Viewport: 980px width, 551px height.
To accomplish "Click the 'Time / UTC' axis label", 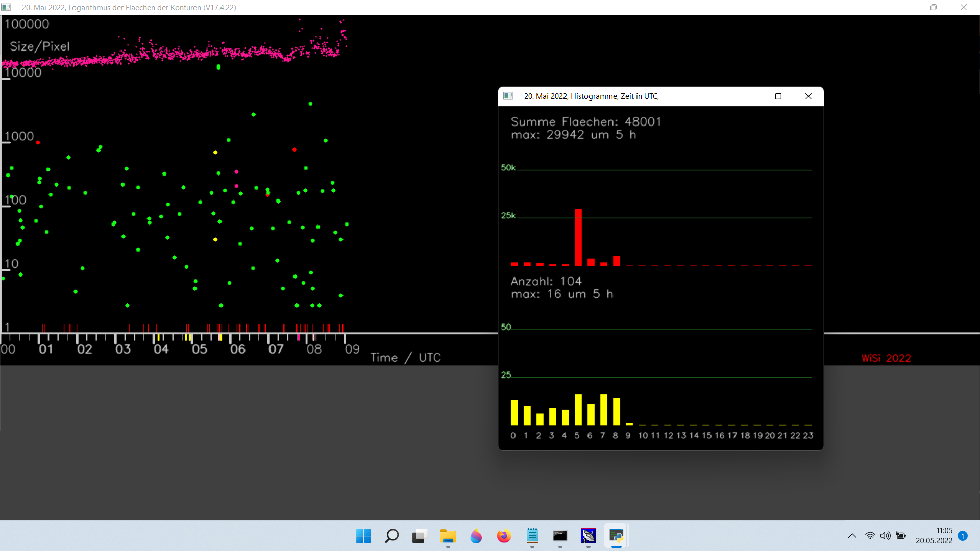I will coord(405,358).
